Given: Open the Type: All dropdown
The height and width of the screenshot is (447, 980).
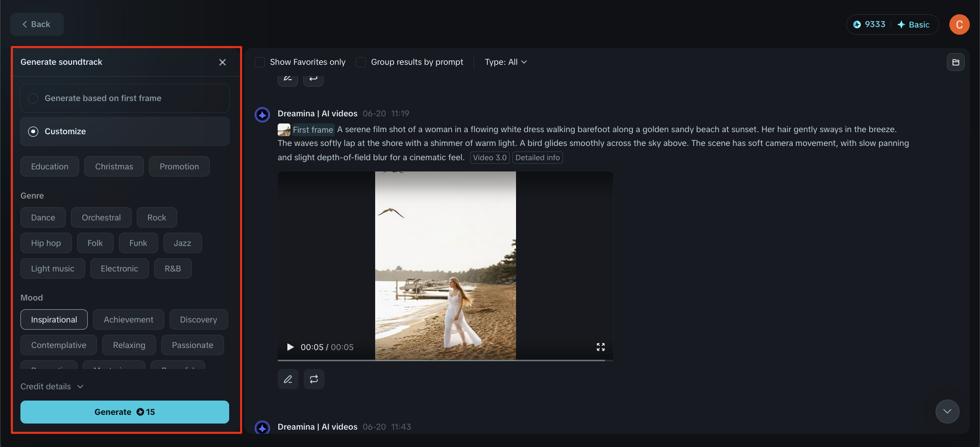Looking at the screenshot, I should pyautogui.click(x=506, y=62).
